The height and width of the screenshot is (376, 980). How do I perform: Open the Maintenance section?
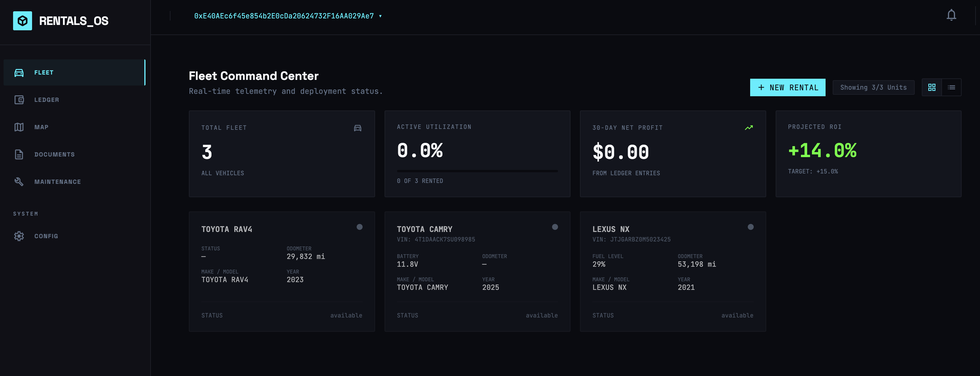tap(57, 182)
